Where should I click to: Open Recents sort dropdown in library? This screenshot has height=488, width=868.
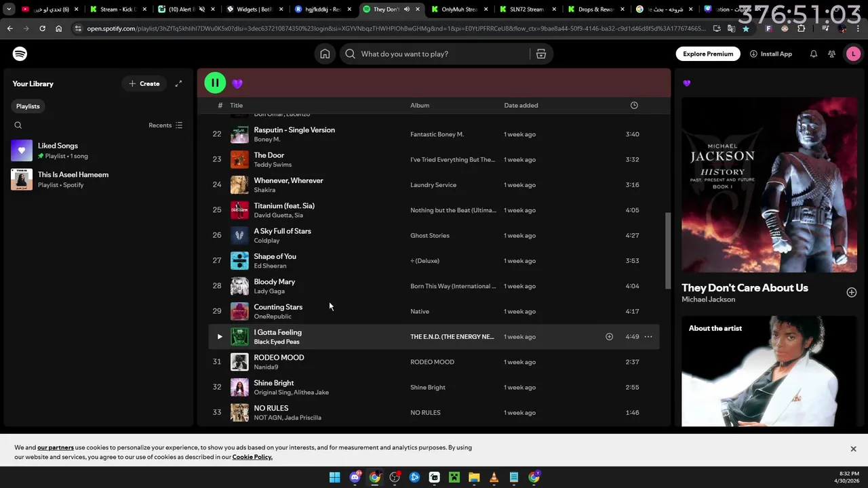click(165, 125)
